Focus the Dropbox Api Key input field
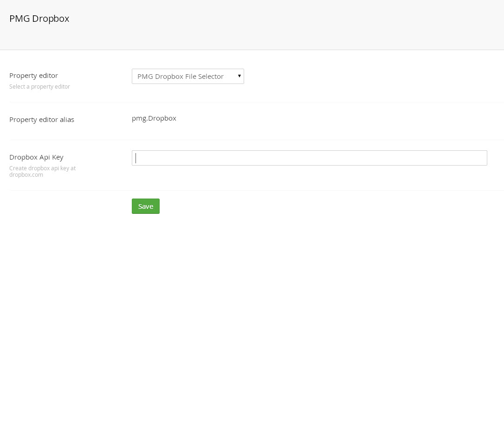The height and width of the screenshot is (430, 504). [309, 158]
